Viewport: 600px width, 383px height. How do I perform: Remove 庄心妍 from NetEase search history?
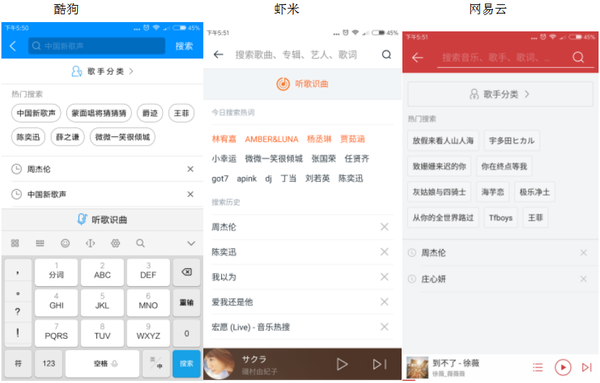583,279
